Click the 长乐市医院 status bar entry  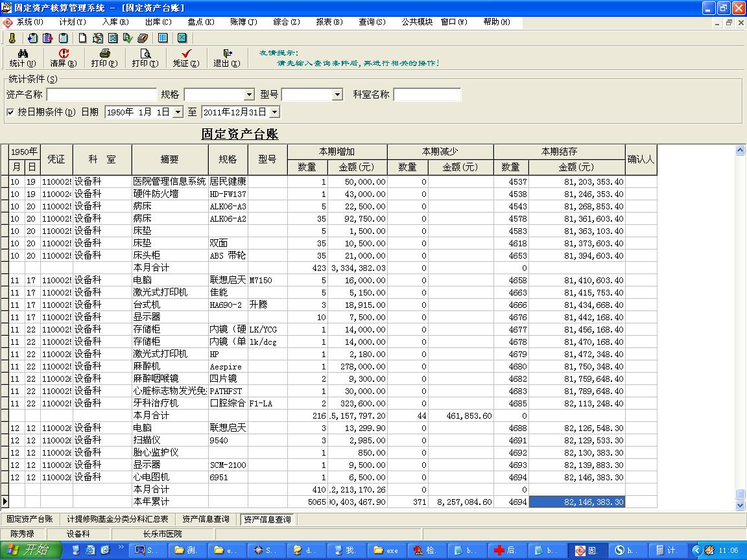click(163, 534)
